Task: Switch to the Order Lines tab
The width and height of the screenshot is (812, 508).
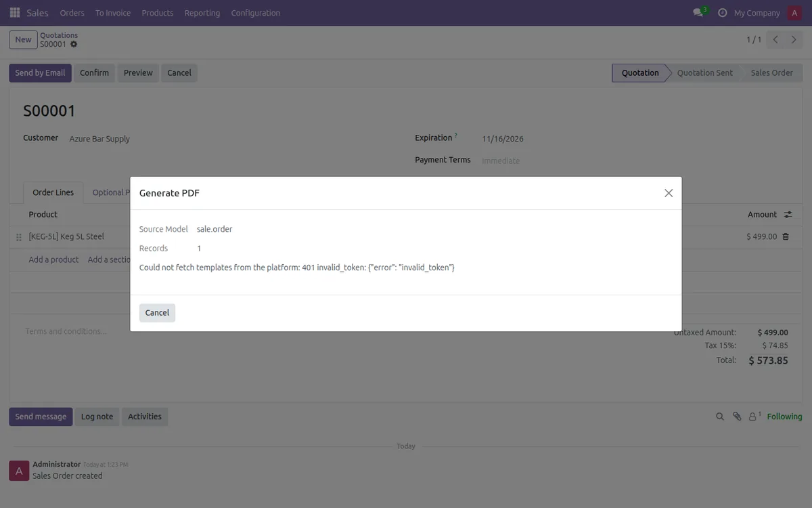Action: [x=53, y=192]
